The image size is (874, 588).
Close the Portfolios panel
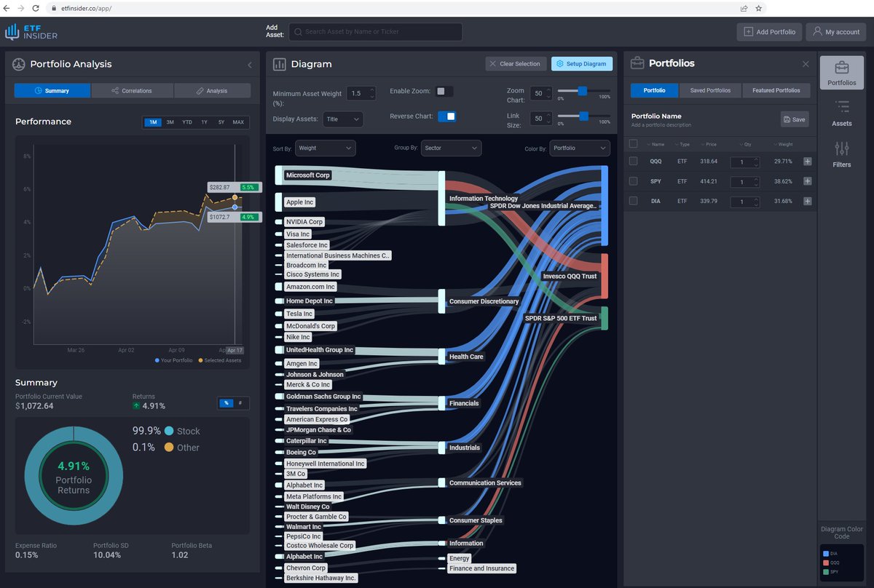click(806, 64)
